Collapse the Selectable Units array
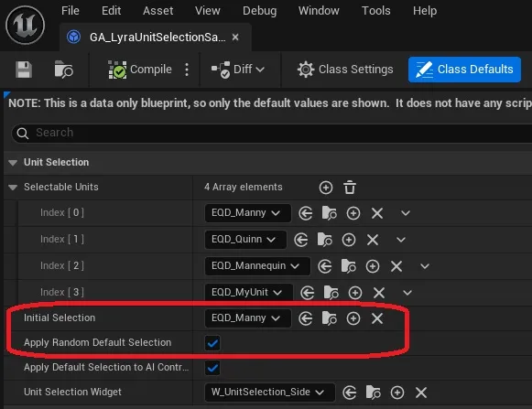Screen dimensions: 532x409 (13, 188)
